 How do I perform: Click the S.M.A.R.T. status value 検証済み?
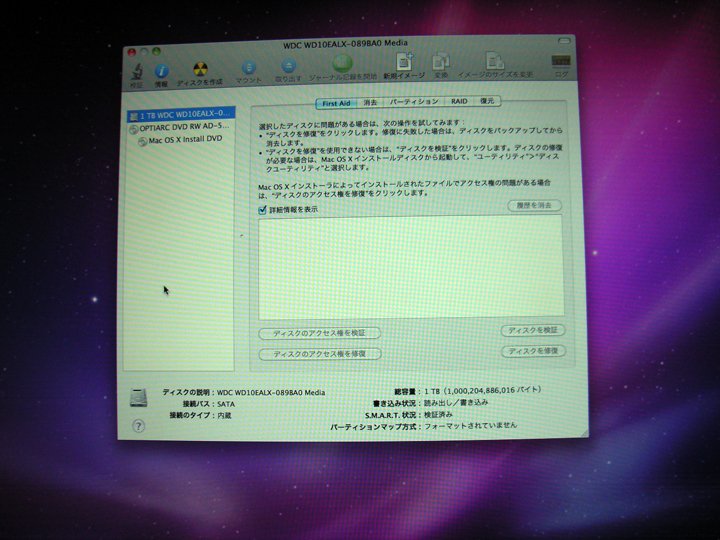(x=439, y=415)
